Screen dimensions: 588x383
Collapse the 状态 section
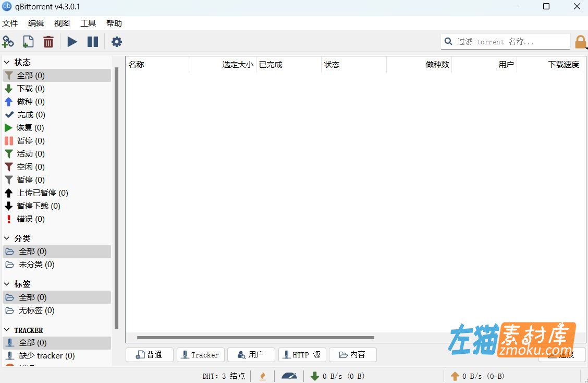click(x=7, y=62)
